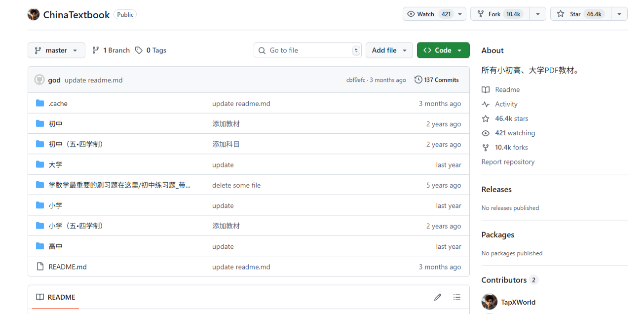The height and width of the screenshot is (314, 644).
Task: Star the repository with the Star button
Action: point(580,14)
